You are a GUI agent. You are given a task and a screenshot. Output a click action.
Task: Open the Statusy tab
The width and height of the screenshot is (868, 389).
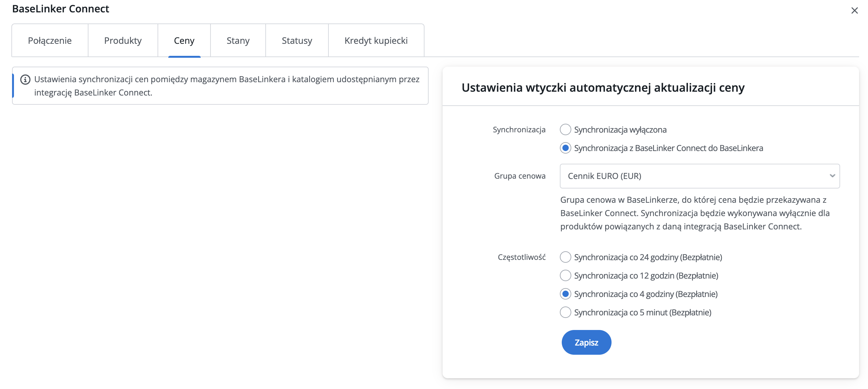(x=297, y=41)
